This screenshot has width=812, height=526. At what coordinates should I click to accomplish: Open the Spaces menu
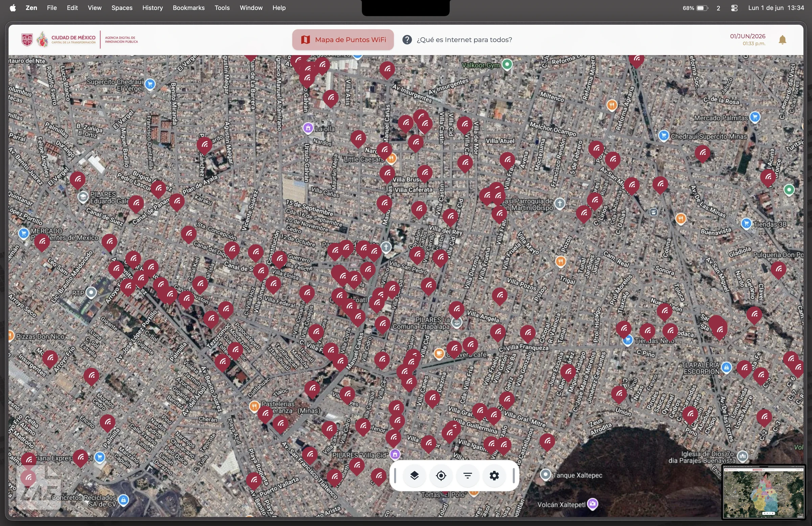tap(122, 7)
